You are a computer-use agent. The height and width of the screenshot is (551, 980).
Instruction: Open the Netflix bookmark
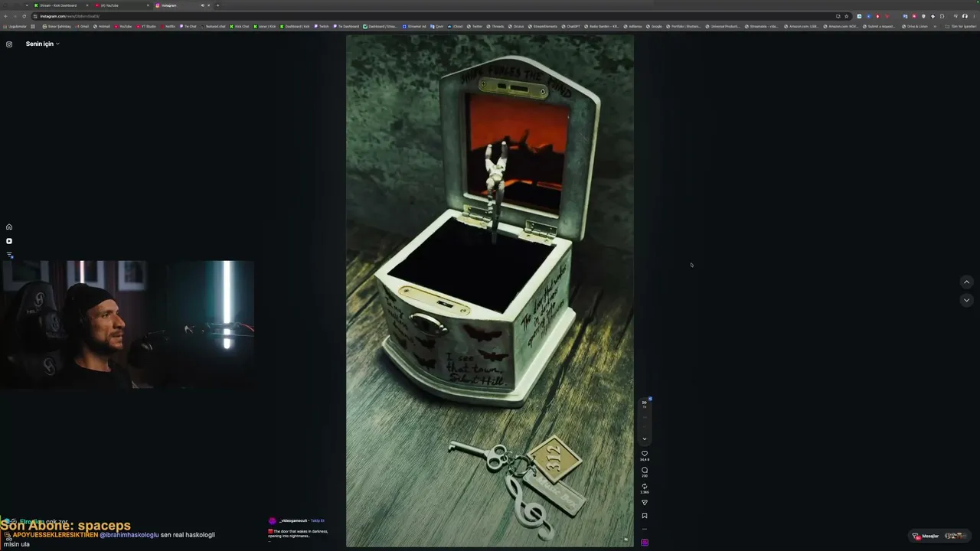click(x=168, y=26)
